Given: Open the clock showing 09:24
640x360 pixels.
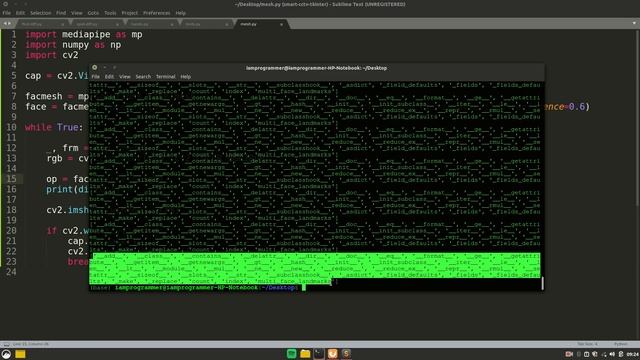Looking at the screenshot, I should tap(633, 354).
